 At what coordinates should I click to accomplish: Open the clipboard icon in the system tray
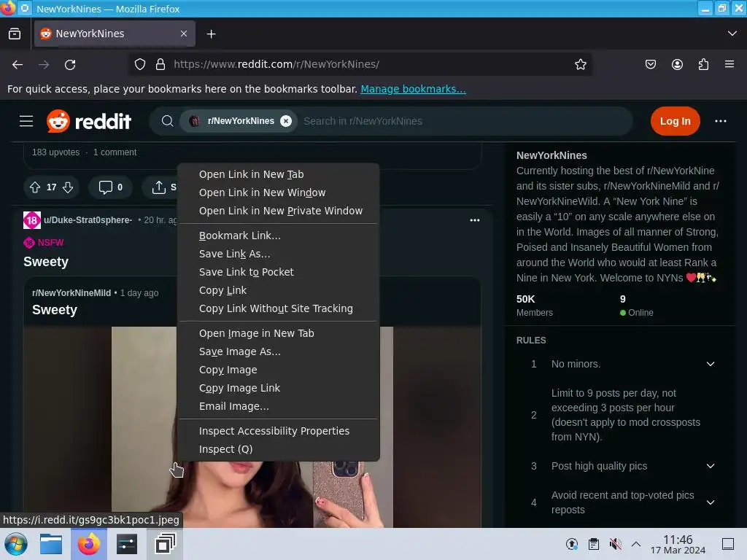click(x=594, y=544)
